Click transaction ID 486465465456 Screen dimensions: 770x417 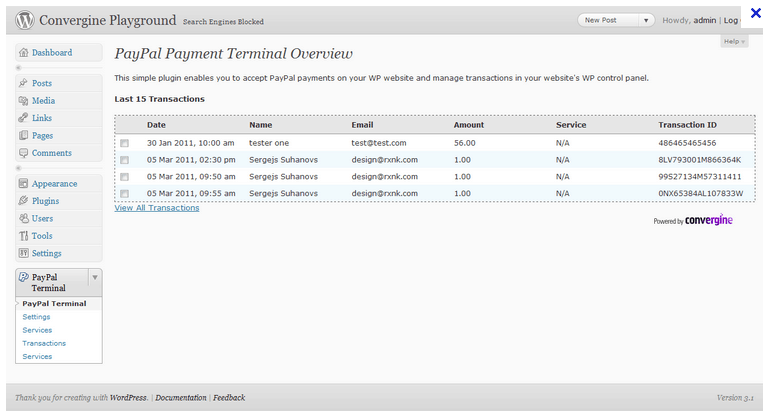click(688, 143)
